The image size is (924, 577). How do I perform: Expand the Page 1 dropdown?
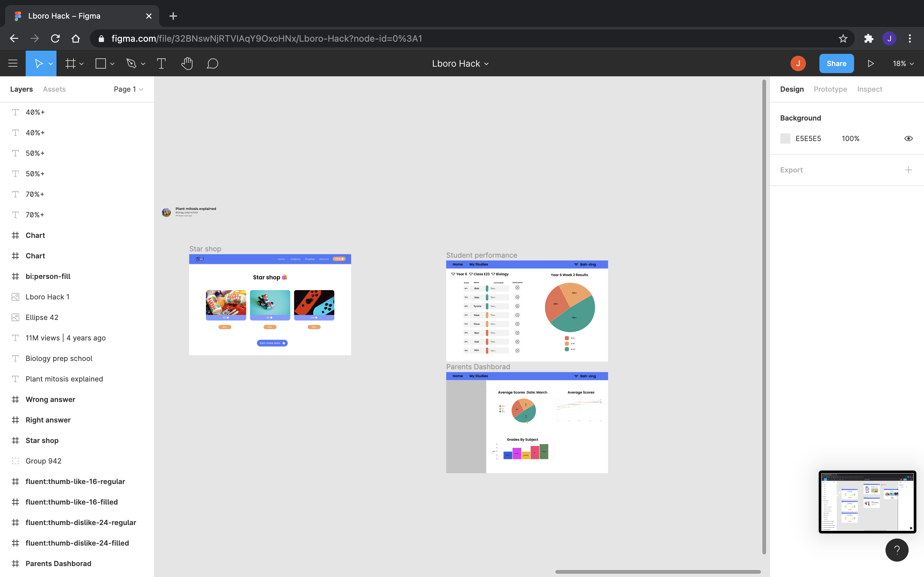pyautogui.click(x=128, y=89)
